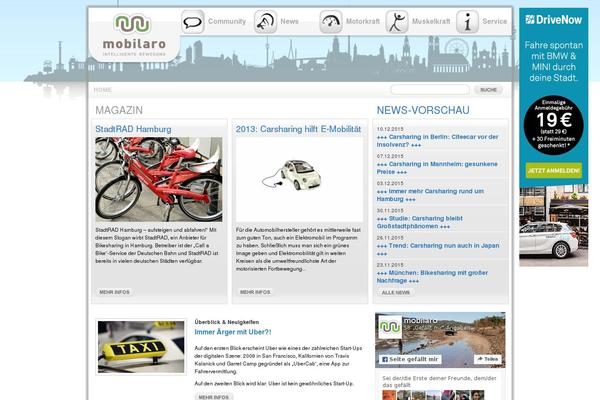Click MEHR INFOS under E-Mobilität article
600x400 pixels.
[x=255, y=292]
